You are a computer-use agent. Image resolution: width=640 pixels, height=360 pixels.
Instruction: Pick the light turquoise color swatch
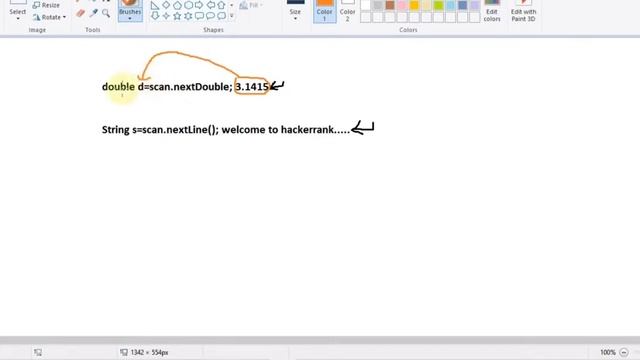click(x=451, y=5)
